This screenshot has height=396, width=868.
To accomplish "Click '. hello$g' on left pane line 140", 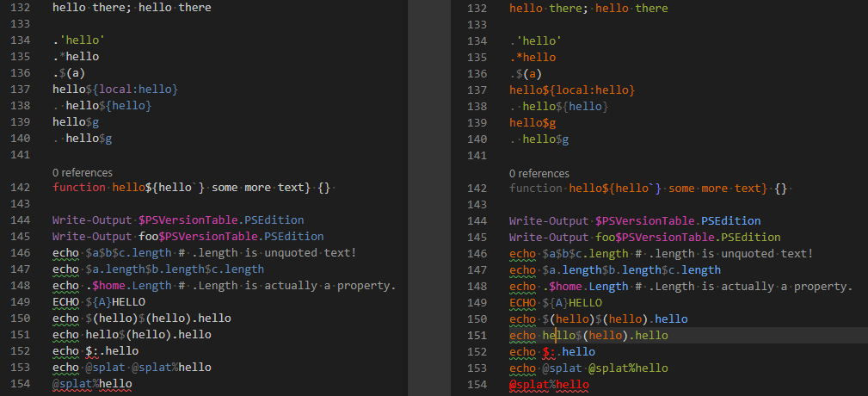I will pos(83,139).
